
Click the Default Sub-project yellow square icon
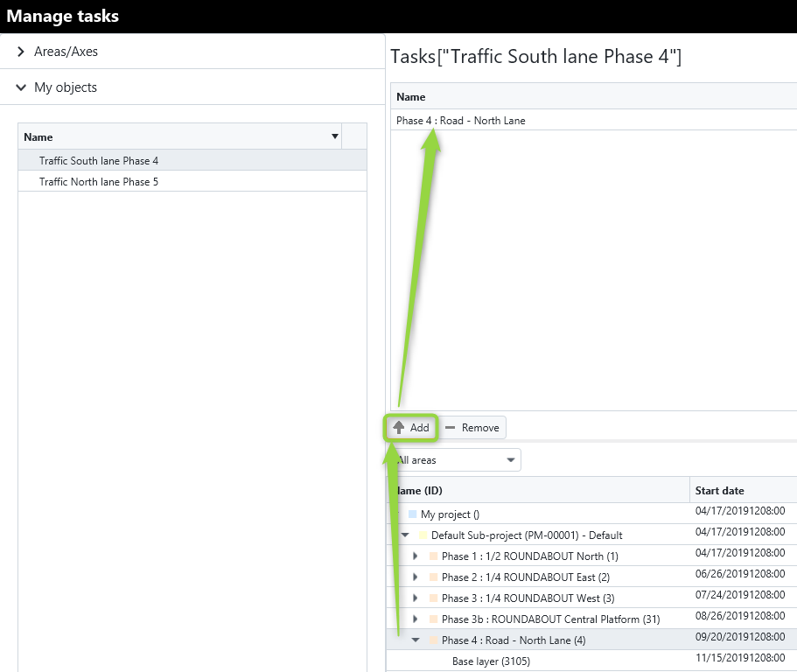(423, 535)
